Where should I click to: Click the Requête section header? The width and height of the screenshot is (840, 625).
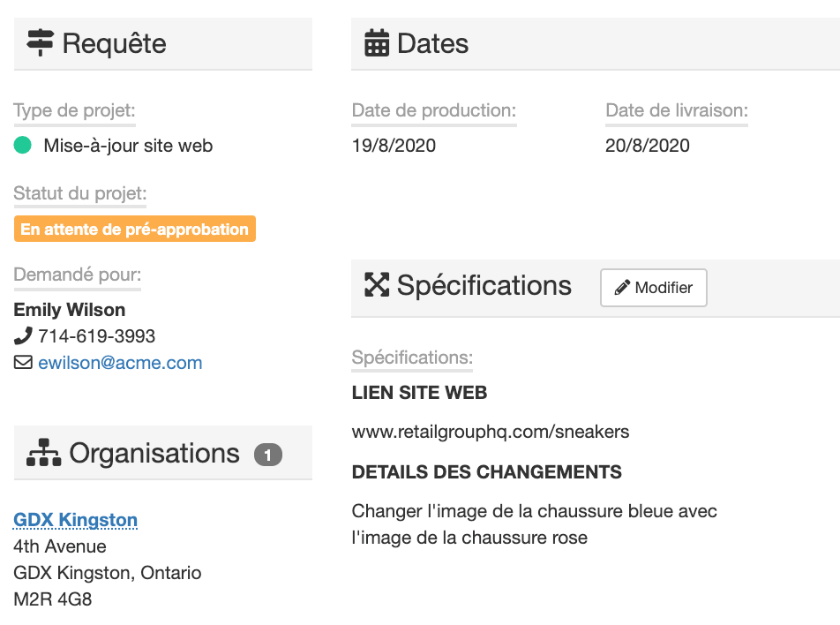click(x=115, y=43)
